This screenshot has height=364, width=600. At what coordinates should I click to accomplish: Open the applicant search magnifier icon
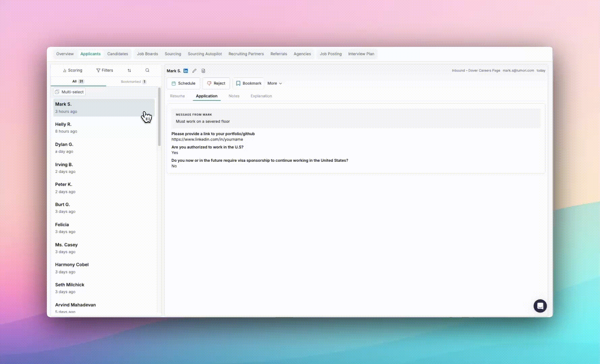147,70
